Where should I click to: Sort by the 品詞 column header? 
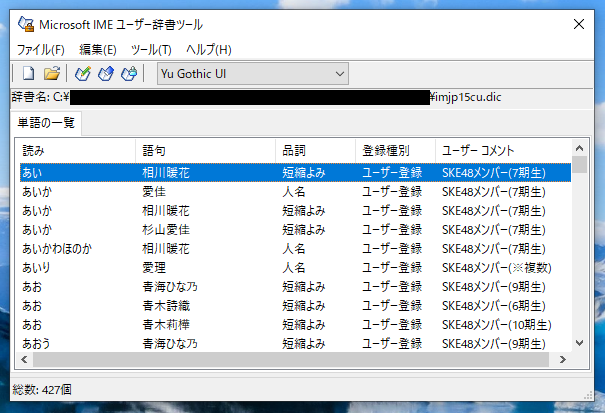(315, 150)
